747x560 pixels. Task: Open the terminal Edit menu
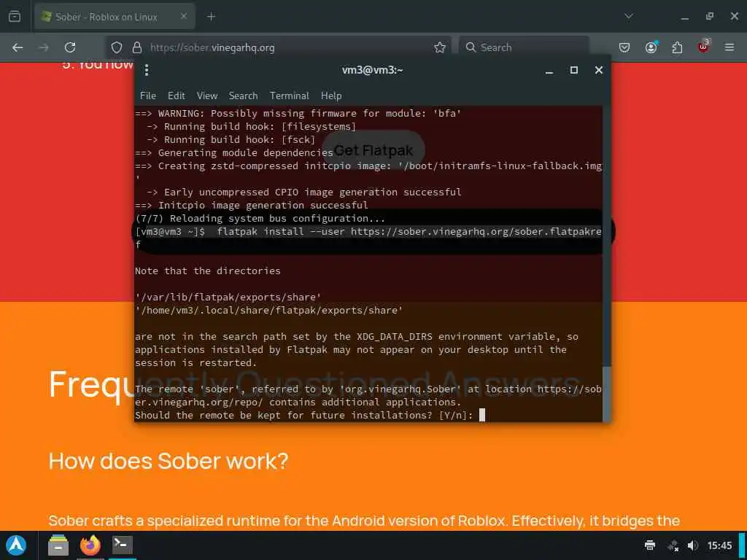point(177,96)
